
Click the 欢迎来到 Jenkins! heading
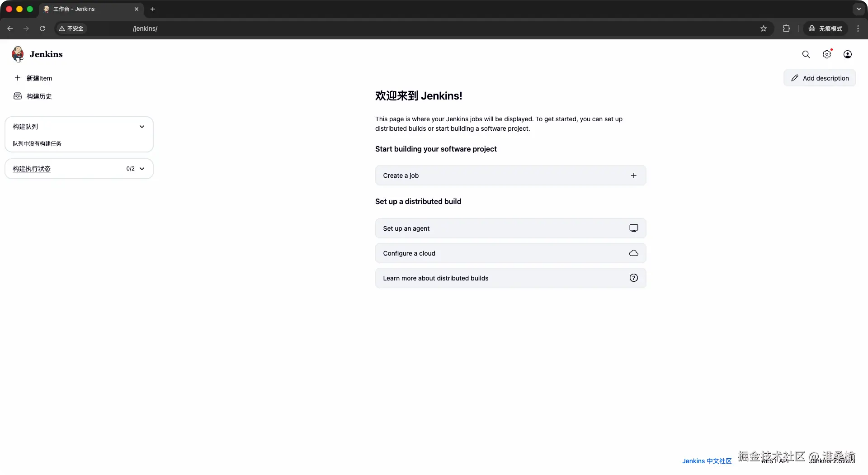pyautogui.click(x=419, y=96)
